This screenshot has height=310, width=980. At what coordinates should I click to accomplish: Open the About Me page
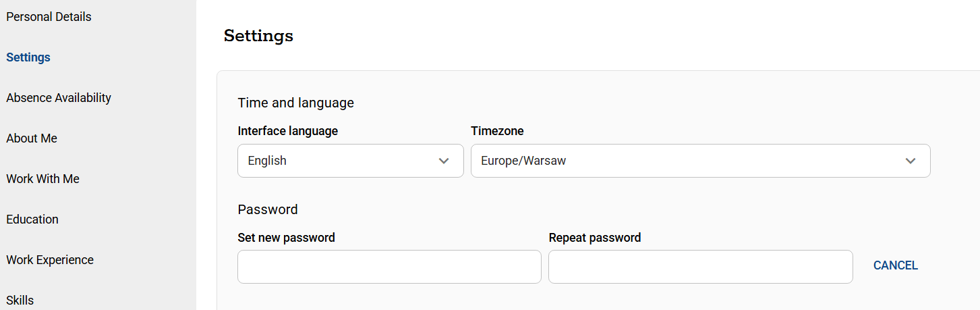pos(32,138)
